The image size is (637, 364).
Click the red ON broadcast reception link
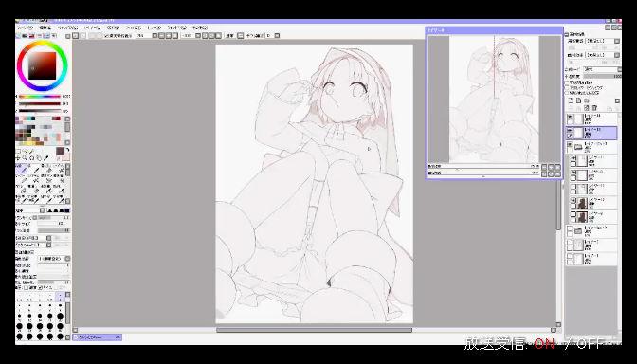[544, 343]
